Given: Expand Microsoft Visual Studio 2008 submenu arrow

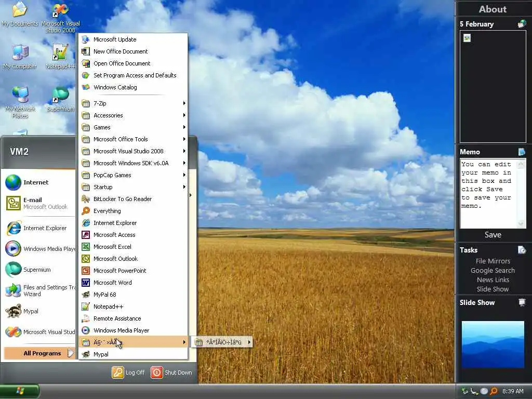Looking at the screenshot, I should pos(184,151).
